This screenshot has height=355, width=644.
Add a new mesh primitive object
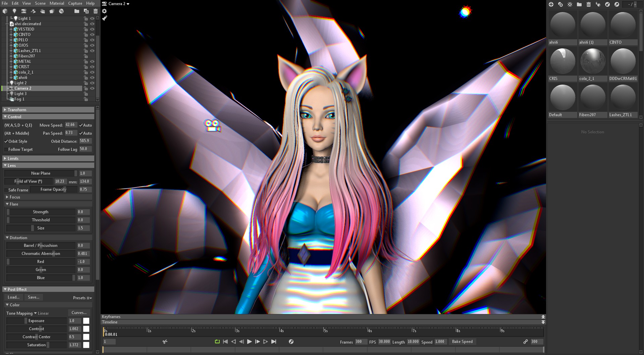pos(5,11)
